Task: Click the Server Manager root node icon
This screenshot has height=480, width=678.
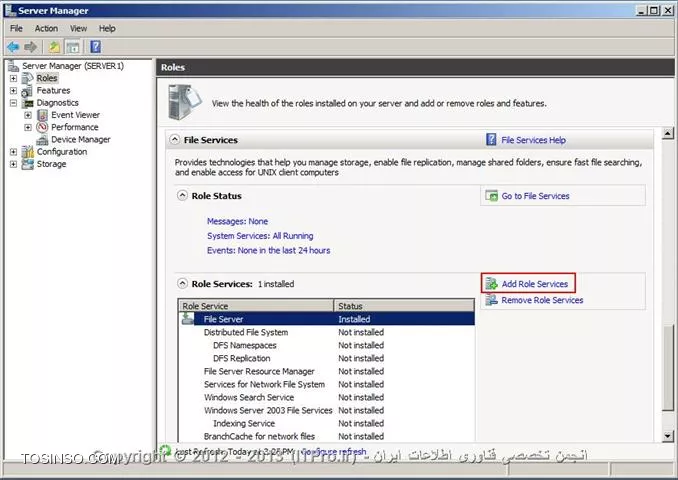Action: [x=13, y=66]
